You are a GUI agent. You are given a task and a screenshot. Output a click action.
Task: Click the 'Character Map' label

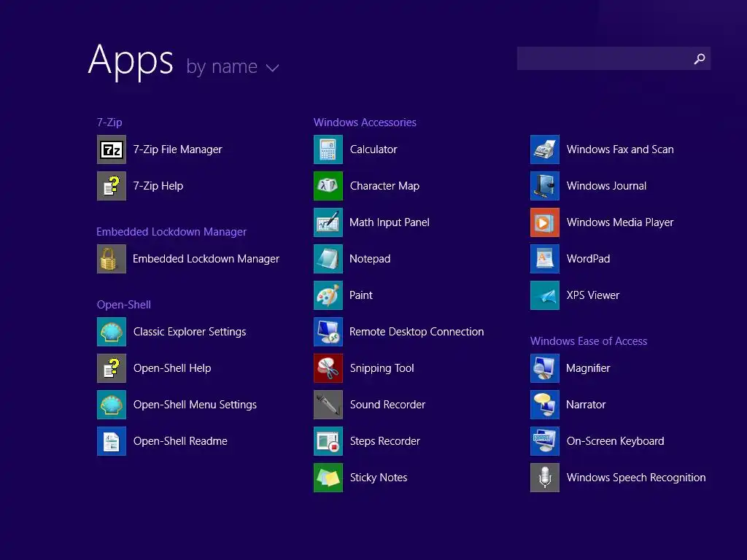(x=385, y=186)
